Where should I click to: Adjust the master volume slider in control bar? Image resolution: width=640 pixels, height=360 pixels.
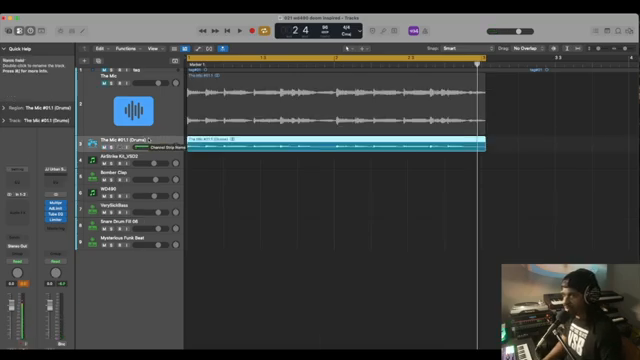point(510,31)
